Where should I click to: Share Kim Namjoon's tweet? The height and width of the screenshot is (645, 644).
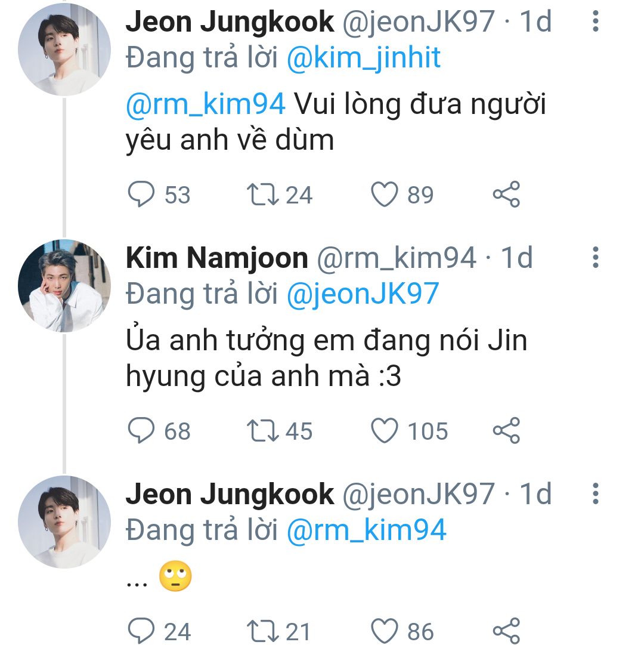pyautogui.click(x=506, y=431)
